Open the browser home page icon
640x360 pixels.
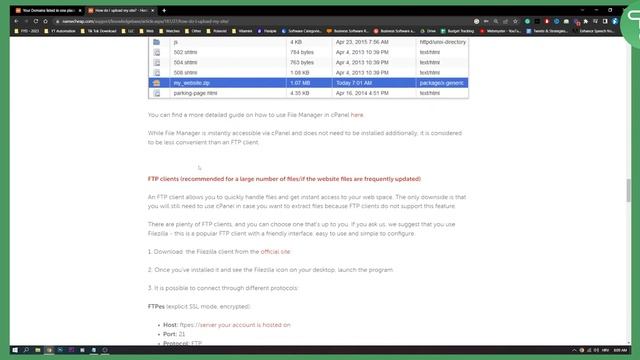pyautogui.click(x=45, y=21)
